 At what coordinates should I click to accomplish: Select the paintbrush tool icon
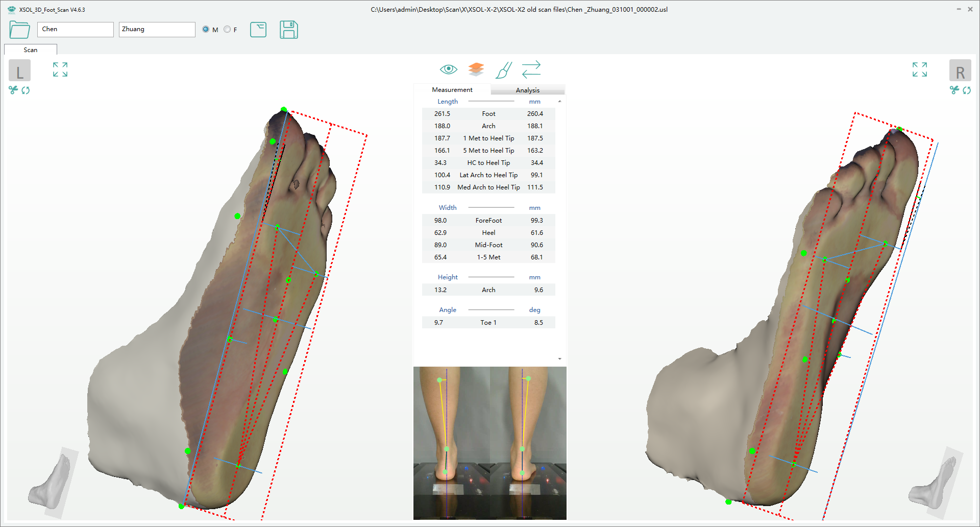pyautogui.click(x=503, y=70)
